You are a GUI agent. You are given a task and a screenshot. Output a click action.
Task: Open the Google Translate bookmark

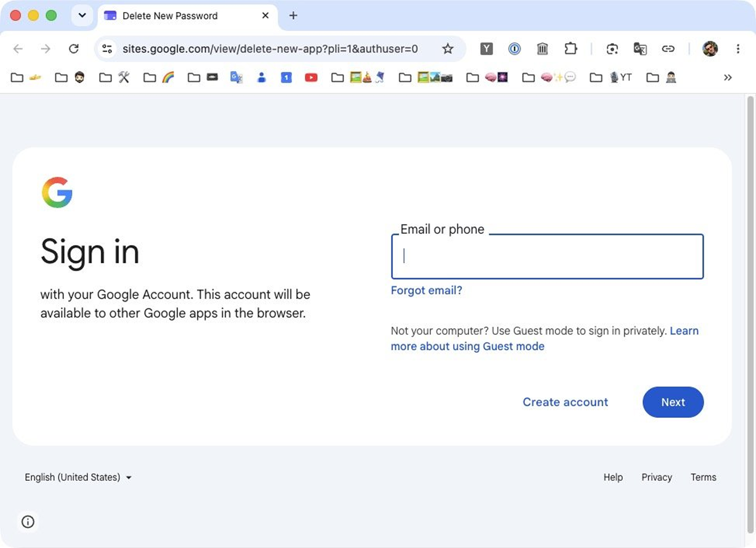click(x=236, y=78)
